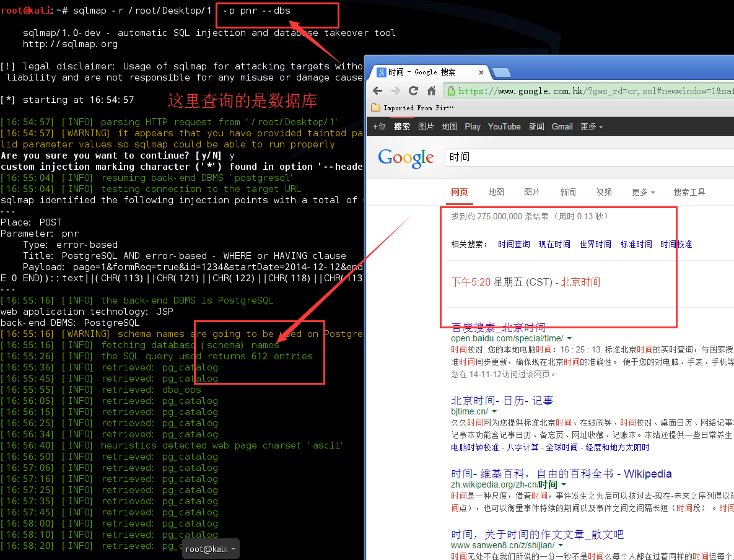This screenshot has height=560, width=734.
Task: Click 'starting at 16:54:57' terminal line
Action: (x=68, y=100)
